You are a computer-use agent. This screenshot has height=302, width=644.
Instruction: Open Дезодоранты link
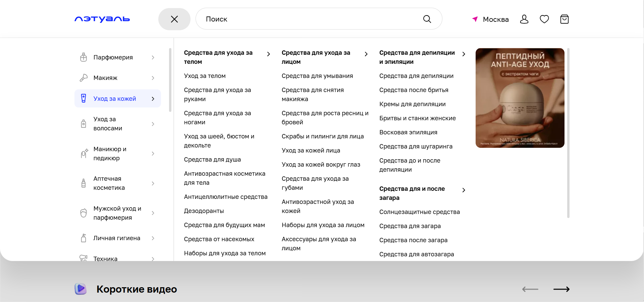point(204,211)
